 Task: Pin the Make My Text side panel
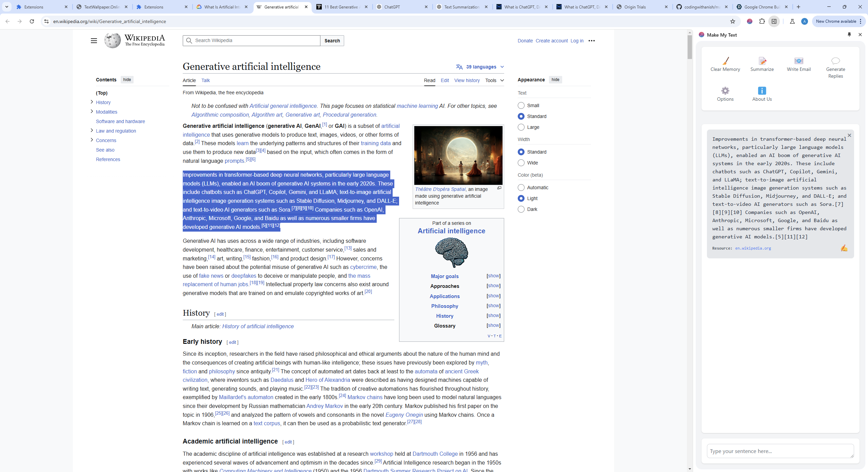click(849, 35)
